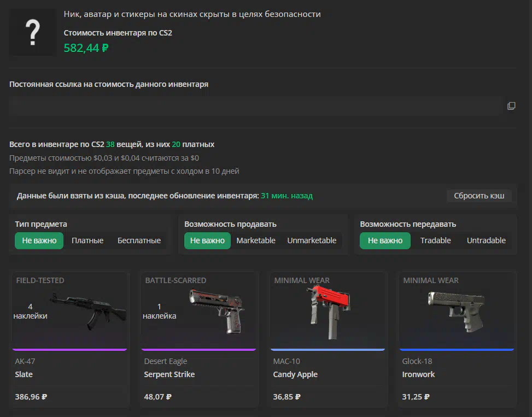Click the Ironwork skin name
Image resolution: width=532 pixels, height=417 pixels.
(x=418, y=374)
